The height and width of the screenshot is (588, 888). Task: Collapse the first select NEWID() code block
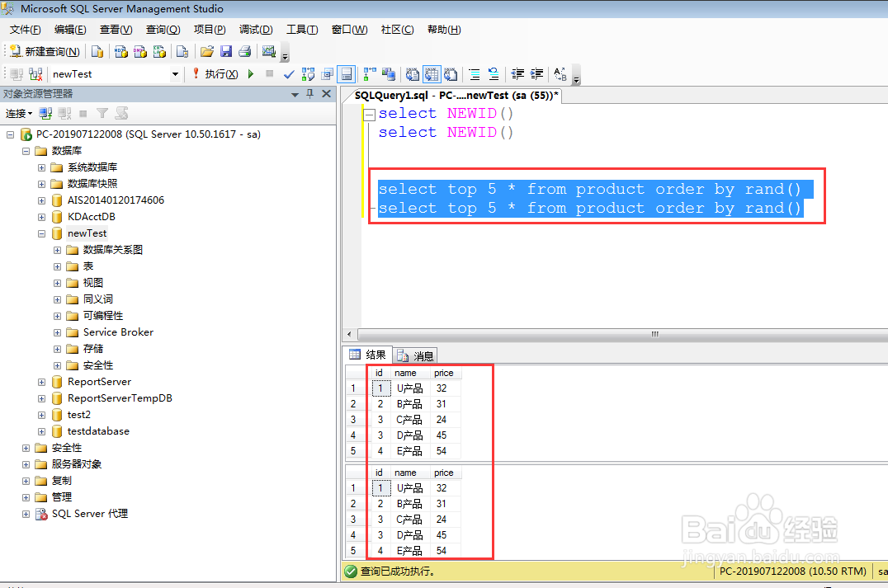pos(369,115)
